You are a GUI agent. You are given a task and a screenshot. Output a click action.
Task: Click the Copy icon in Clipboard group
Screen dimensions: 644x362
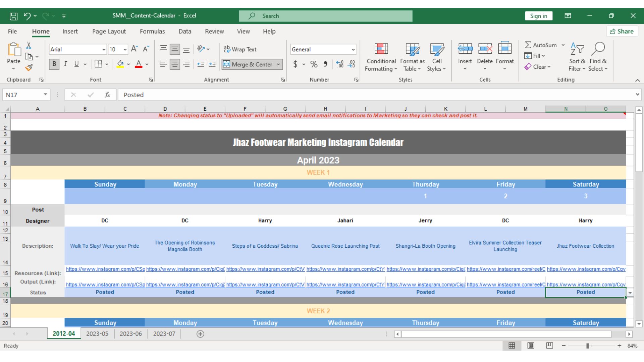coord(29,57)
